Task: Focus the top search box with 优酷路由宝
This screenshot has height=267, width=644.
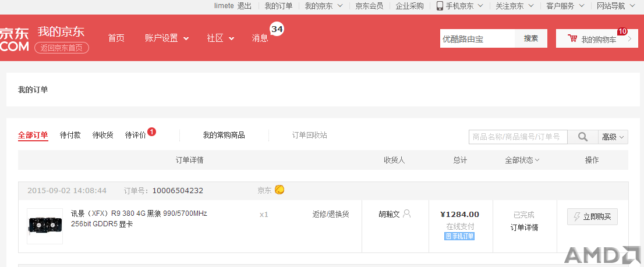Action: 477,38
